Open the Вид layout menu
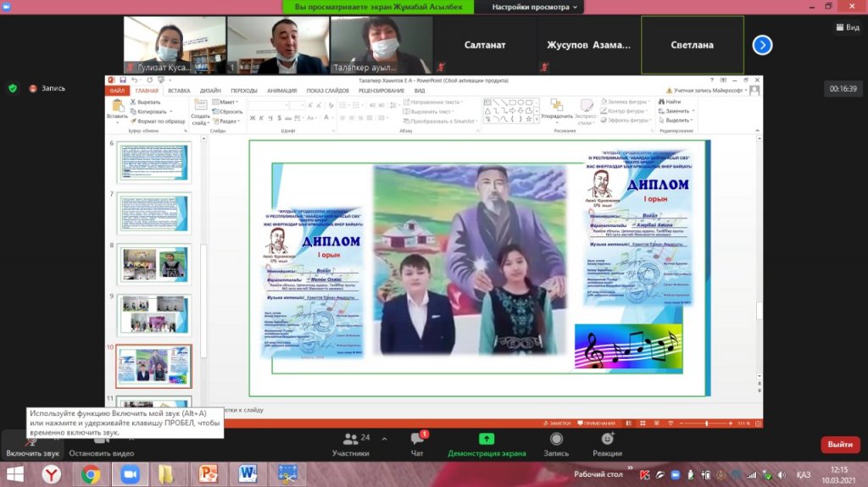 [846, 27]
